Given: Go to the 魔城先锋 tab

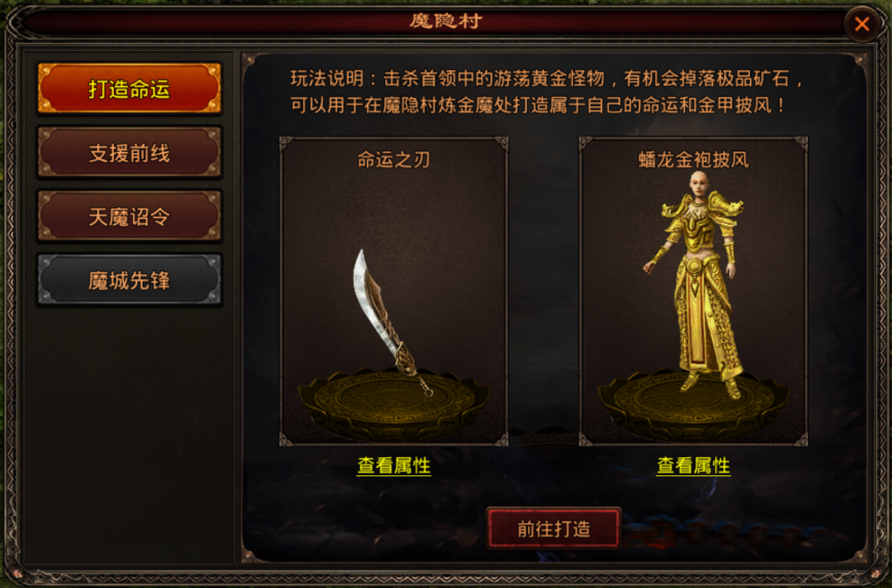Looking at the screenshot, I should pos(129,280).
